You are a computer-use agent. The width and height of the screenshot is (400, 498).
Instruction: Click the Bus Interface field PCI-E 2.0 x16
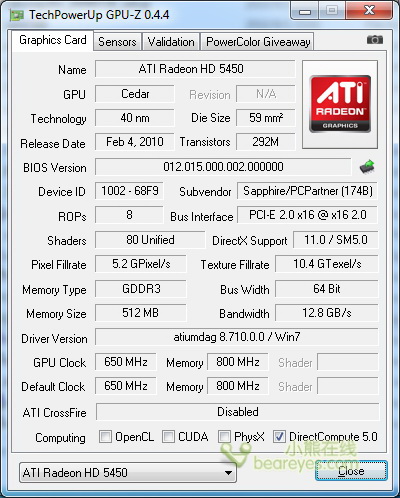point(307,215)
